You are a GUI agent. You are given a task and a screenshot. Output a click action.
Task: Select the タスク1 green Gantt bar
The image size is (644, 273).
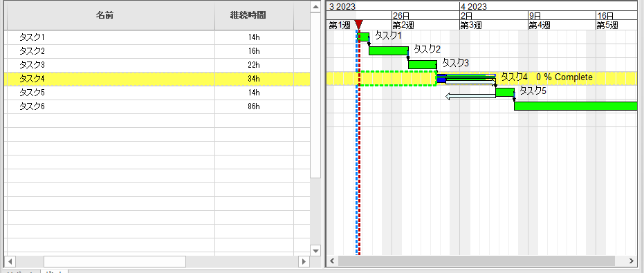pyautogui.click(x=363, y=37)
